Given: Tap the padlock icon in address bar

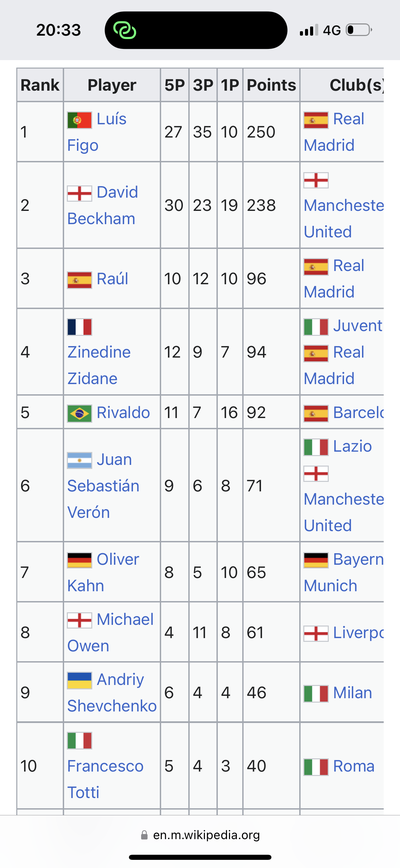Looking at the screenshot, I should 144,835.
